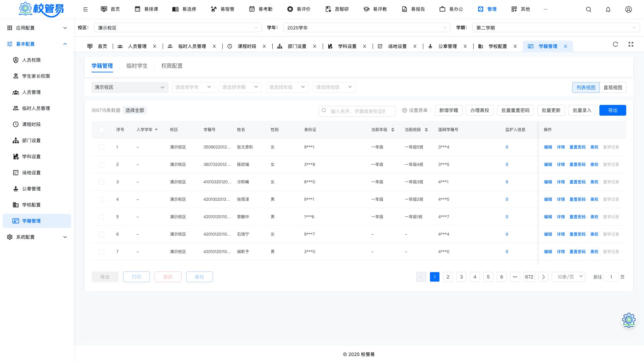This screenshot has width=644, height=362.
Task: Check the row checkbox for 张文彦彤
Action: (x=102, y=147)
